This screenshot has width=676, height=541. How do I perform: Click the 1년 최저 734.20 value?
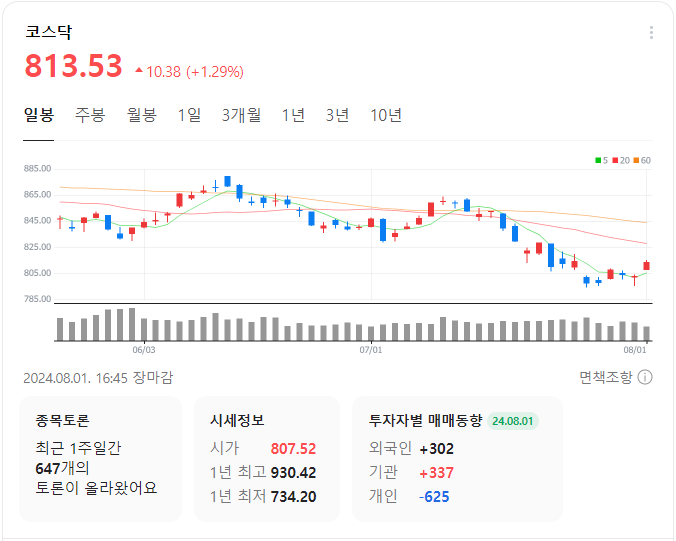[x=293, y=497]
